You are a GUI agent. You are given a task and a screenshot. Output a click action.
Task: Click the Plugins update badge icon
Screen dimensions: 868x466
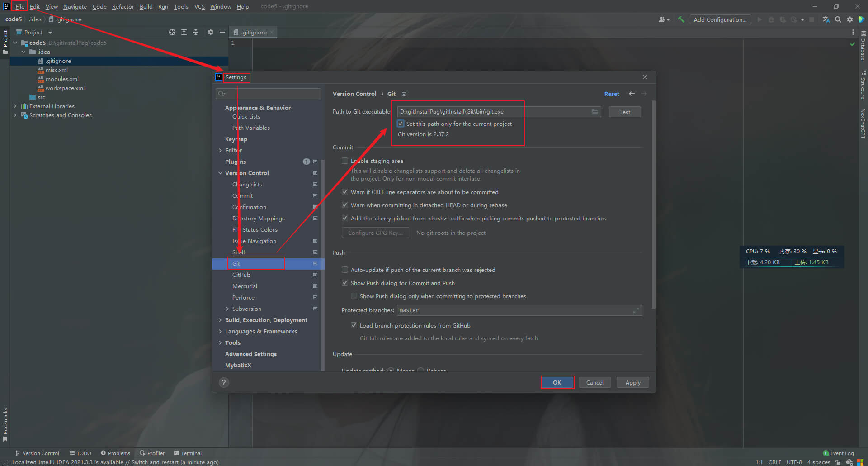[306, 162]
